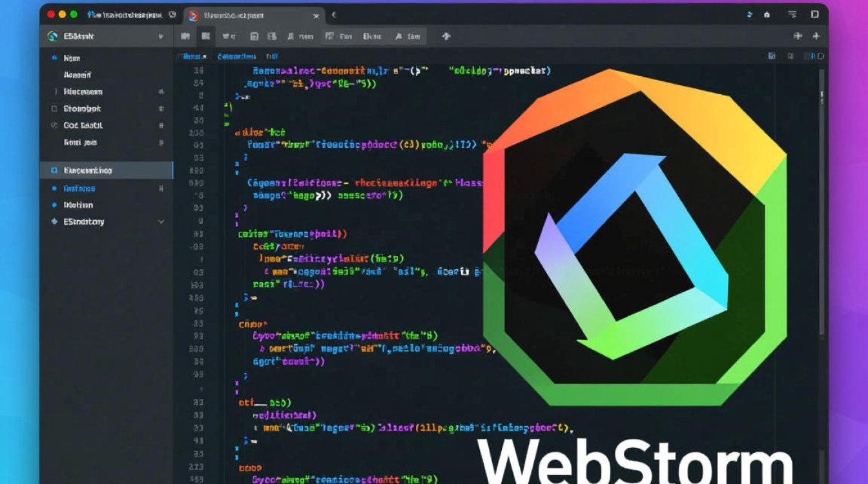Screen dimensions: 868x484
Task: Click the plus icon at toolbar right end
Action: (x=816, y=37)
